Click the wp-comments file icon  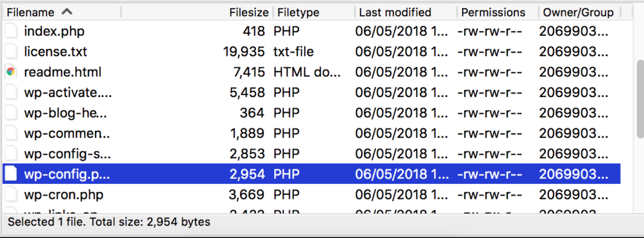click(11, 133)
